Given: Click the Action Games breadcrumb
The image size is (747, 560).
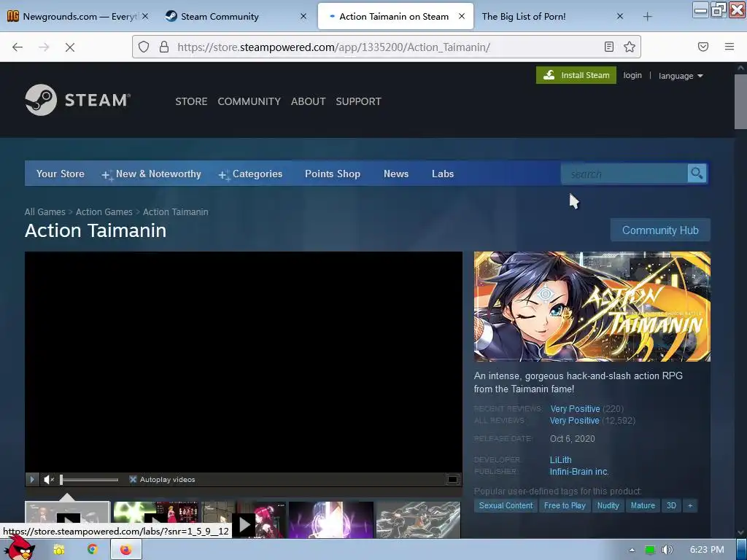Looking at the screenshot, I should pos(104,212).
